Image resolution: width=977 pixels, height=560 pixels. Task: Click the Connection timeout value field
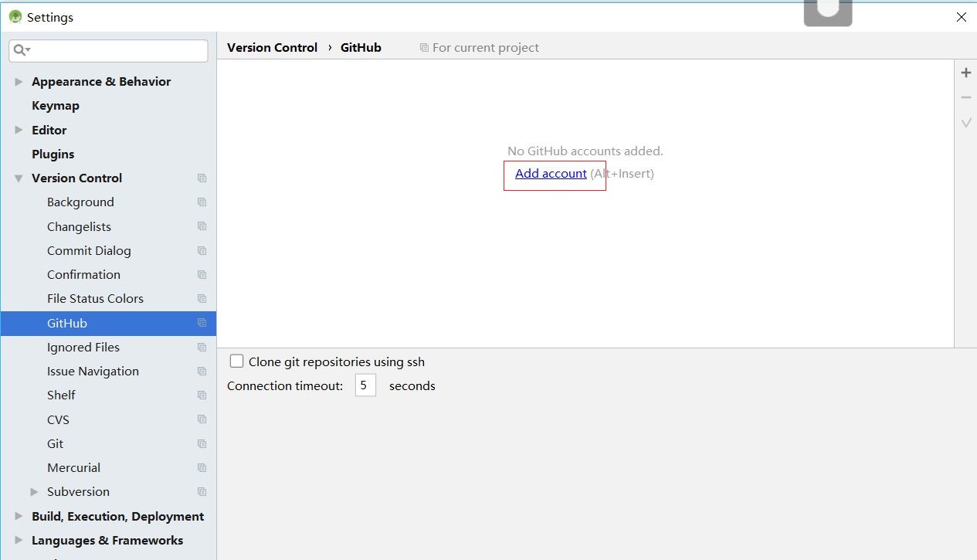click(x=365, y=385)
